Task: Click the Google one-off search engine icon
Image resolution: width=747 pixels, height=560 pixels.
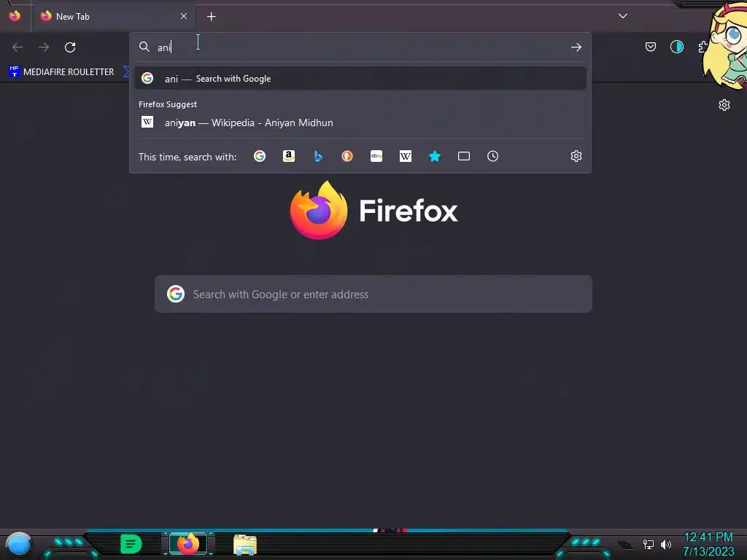Action: click(260, 156)
